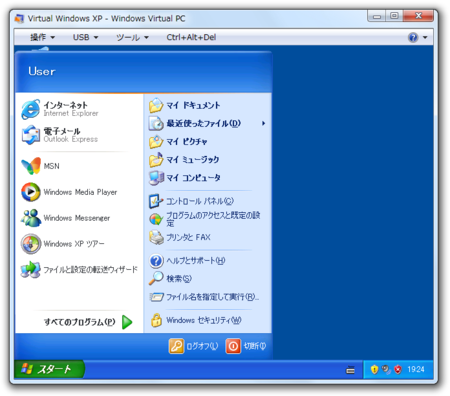450x396 pixels.
Task: Click the Virtual Windows XP title bar icon
Action: [20, 18]
